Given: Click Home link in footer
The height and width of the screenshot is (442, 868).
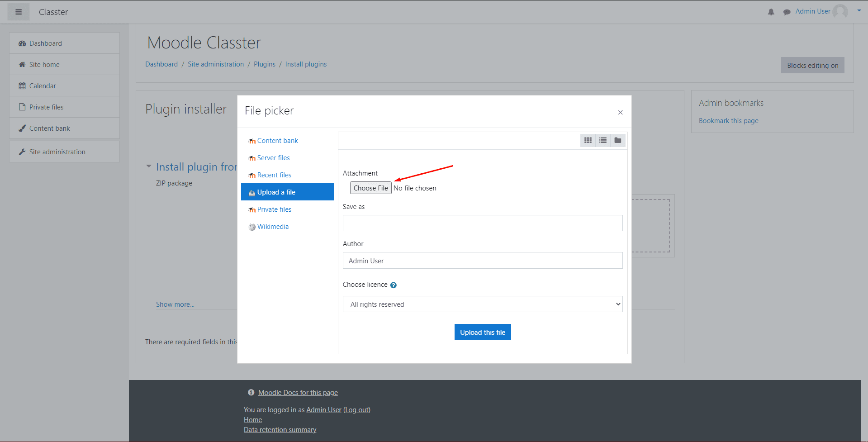Looking at the screenshot, I should point(253,420).
